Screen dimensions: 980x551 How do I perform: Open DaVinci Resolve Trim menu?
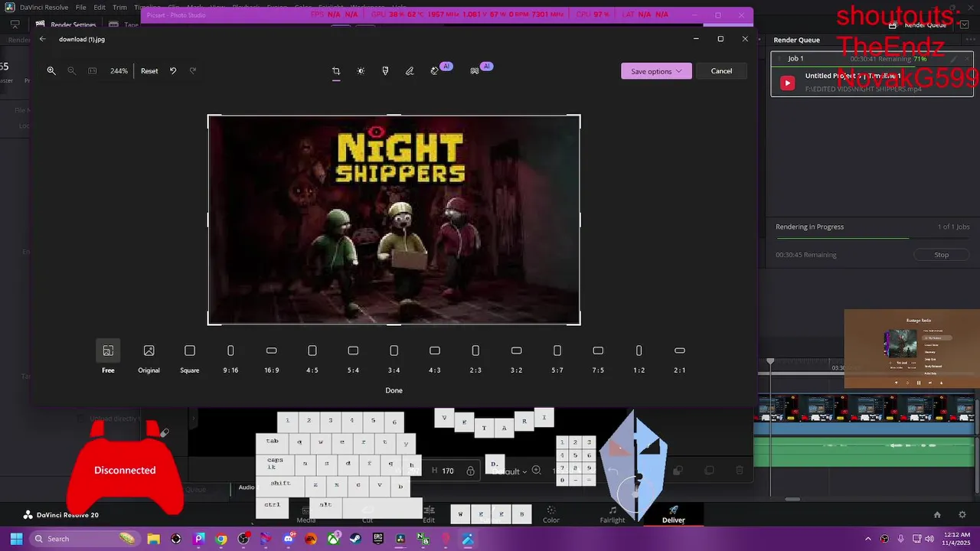point(119,7)
